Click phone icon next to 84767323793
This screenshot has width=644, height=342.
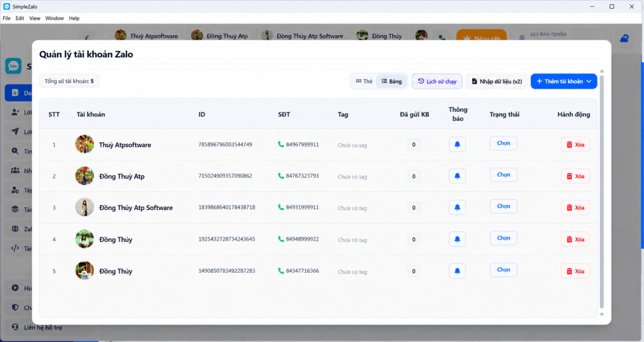(281, 176)
